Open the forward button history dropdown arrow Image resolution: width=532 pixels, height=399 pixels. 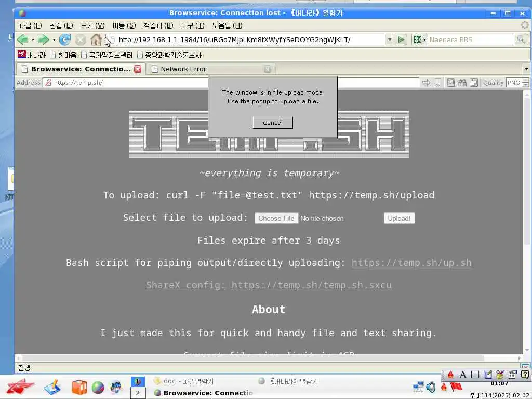click(x=54, y=39)
